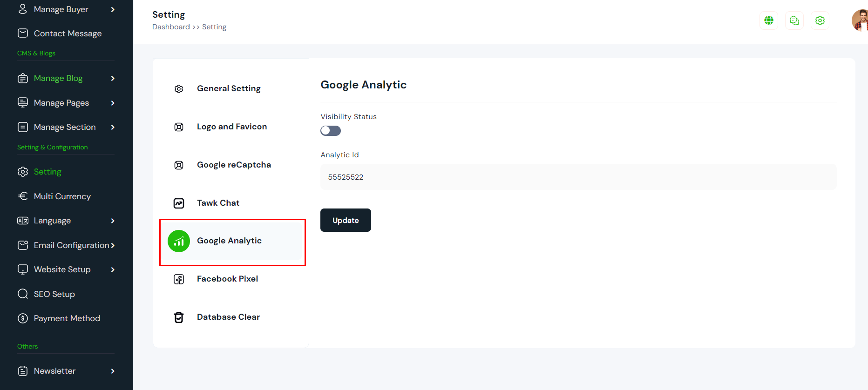
Task: Open the chat messages icon in the header
Action: click(x=794, y=20)
